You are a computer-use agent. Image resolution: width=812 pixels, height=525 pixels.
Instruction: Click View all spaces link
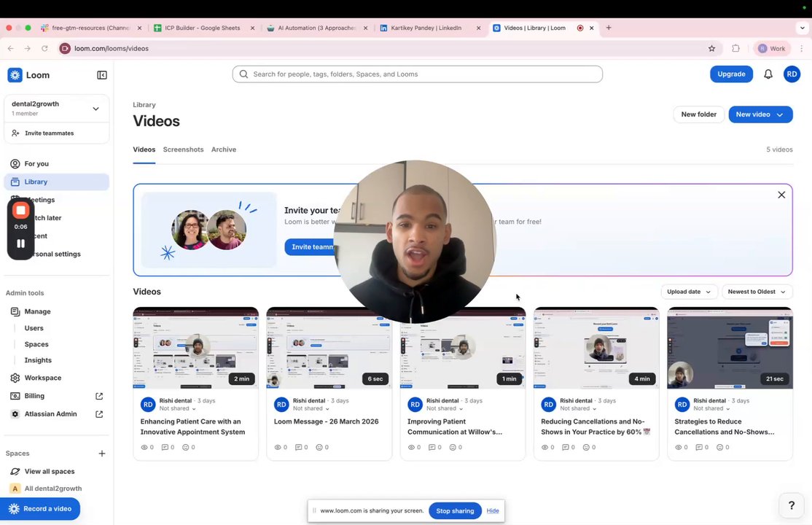coord(49,472)
